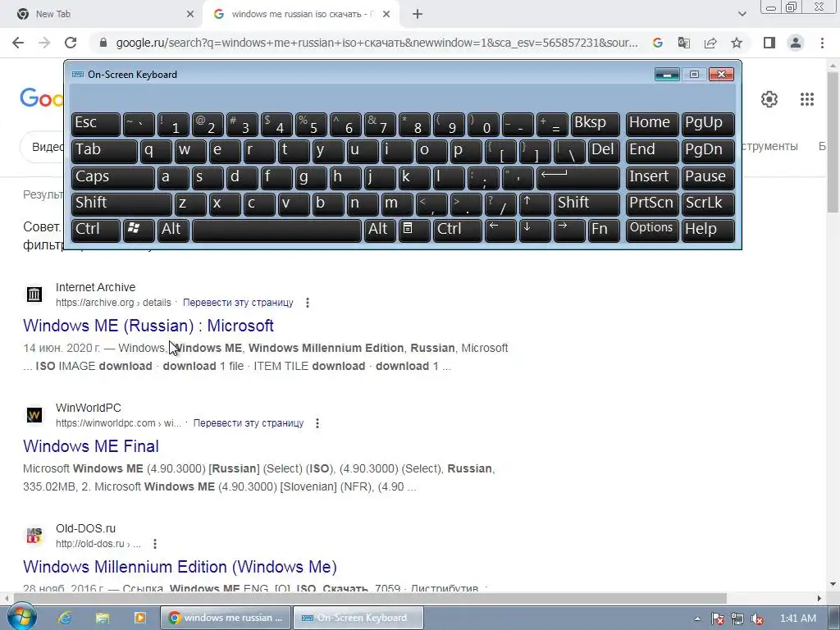Viewport: 840px width, 630px height.
Task: Click the spacebar on on-screen keyboard
Action: [x=276, y=231]
